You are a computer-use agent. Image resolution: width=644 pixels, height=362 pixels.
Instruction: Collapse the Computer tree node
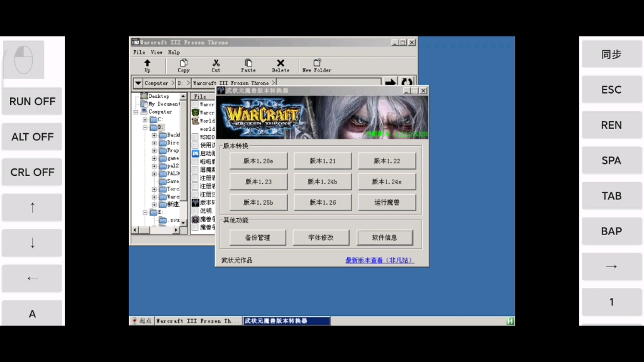tap(136, 112)
